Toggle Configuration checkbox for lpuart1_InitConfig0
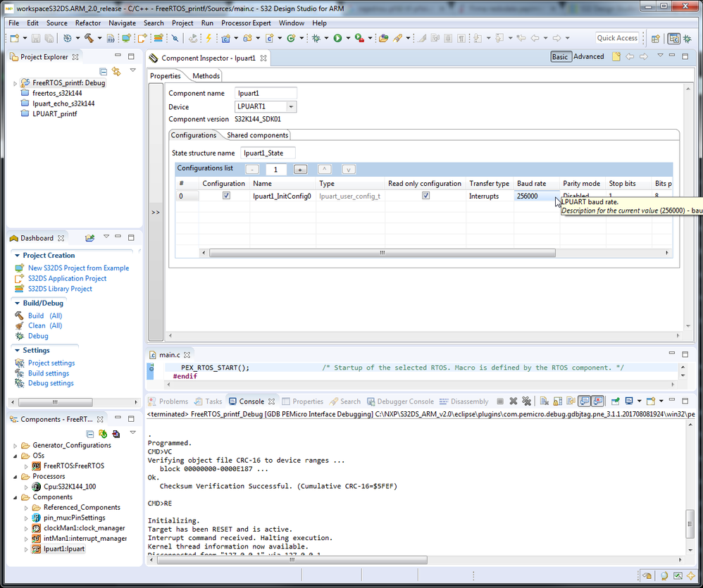The image size is (703, 588). point(226,195)
